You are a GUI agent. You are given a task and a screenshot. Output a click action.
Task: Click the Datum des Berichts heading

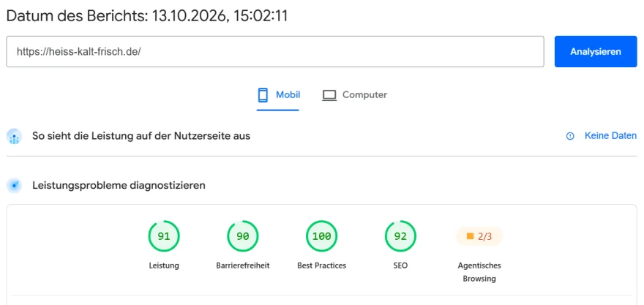(147, 16)
